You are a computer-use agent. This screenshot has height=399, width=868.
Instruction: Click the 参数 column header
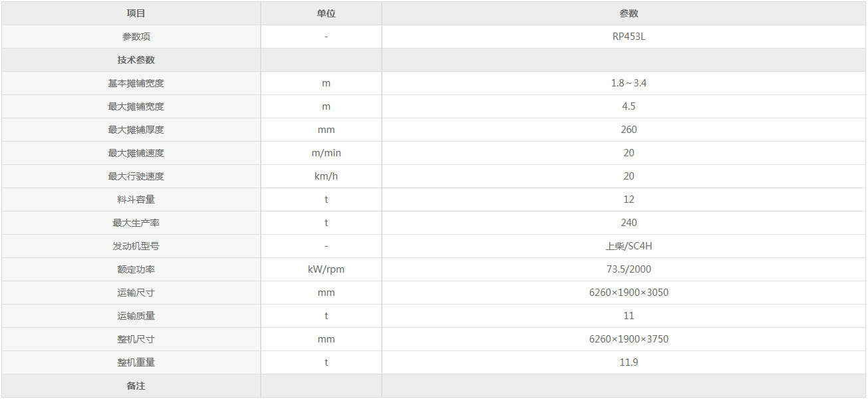coord(629,13)
